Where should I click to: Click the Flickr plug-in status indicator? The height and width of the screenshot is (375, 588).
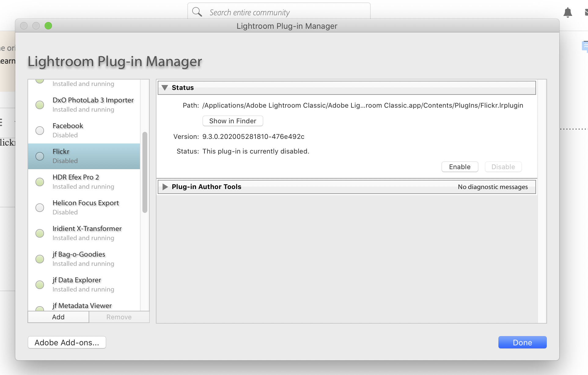tap(39, 156)
